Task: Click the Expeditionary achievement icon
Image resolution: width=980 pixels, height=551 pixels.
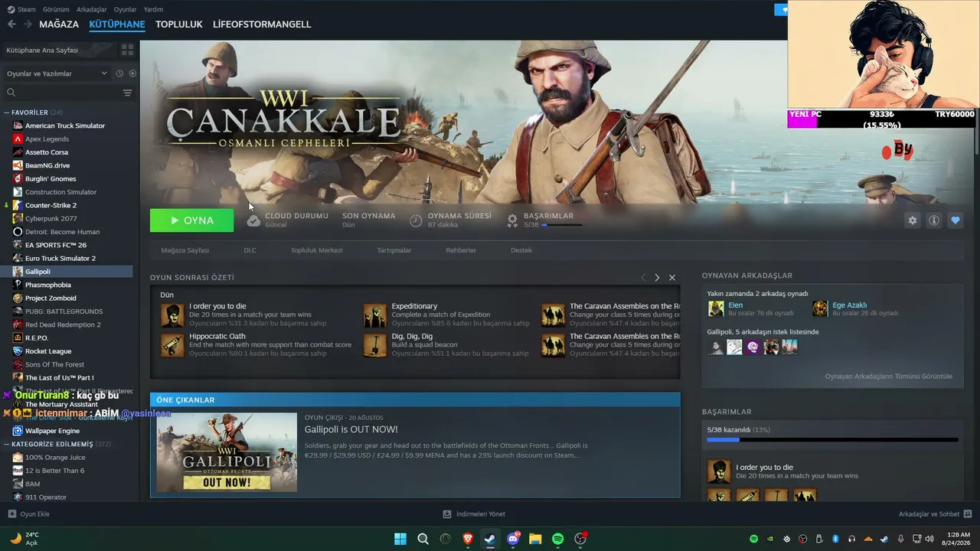Action: click(x=375, y=315)
